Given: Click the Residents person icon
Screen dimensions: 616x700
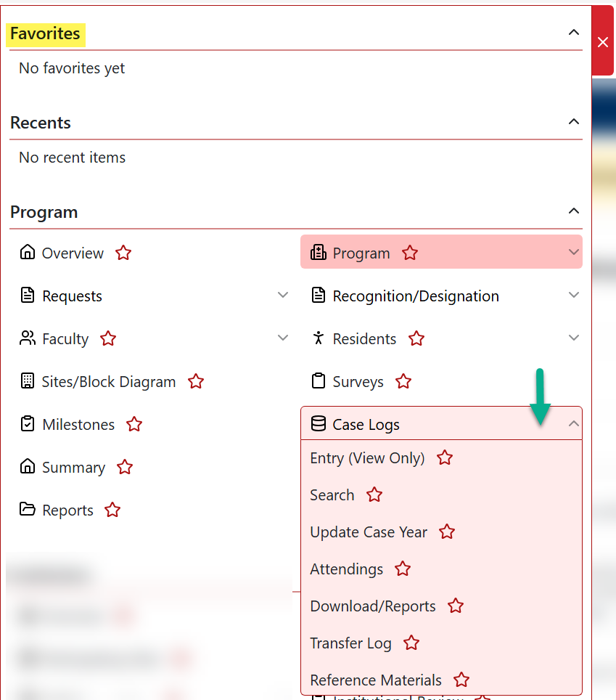Looking at the screenshot, I should [x=318, y=338].
